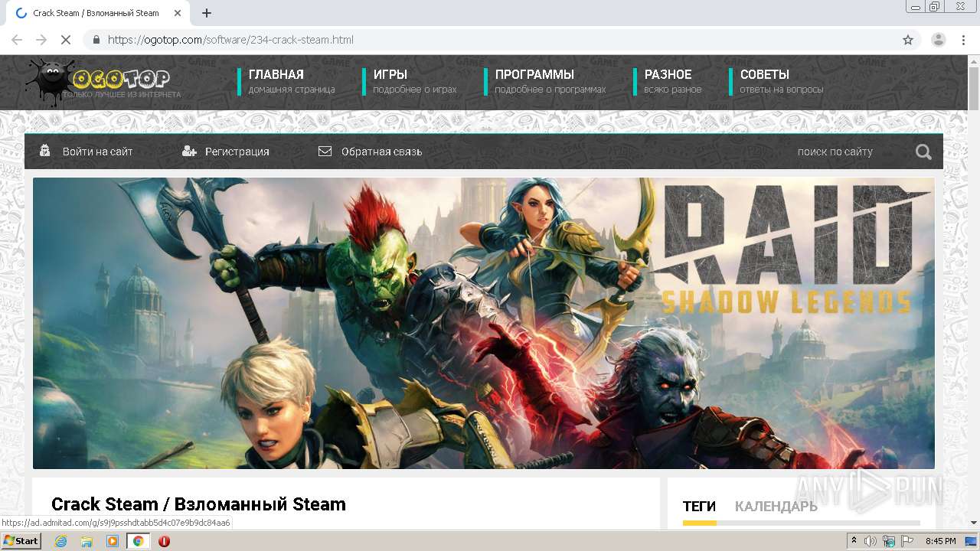This screenshot has height=551, width=980.
Task: Open the Windows Start menu
Action: (21, 541)
